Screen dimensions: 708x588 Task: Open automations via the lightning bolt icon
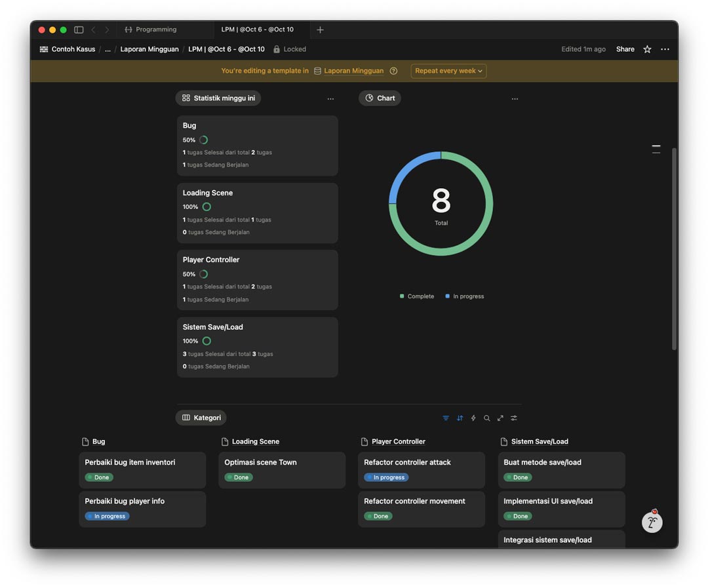[473, 418]
